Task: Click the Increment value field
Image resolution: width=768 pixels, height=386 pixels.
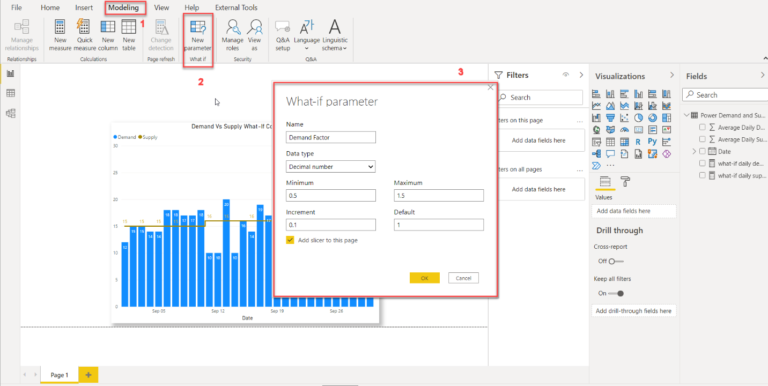Action: coord(331,225)
